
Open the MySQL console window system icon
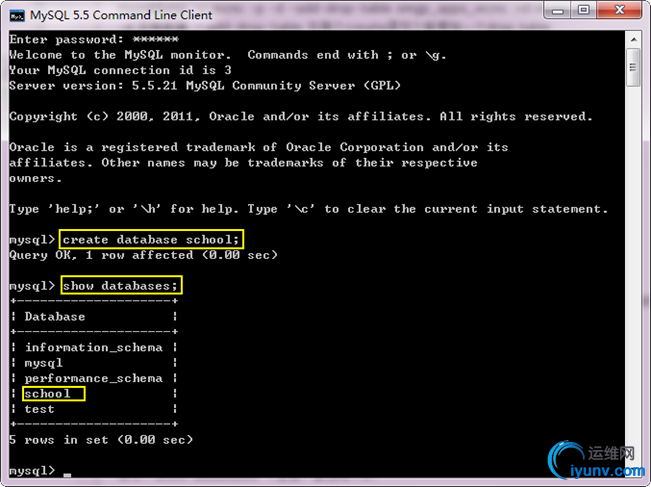[17, 16]
